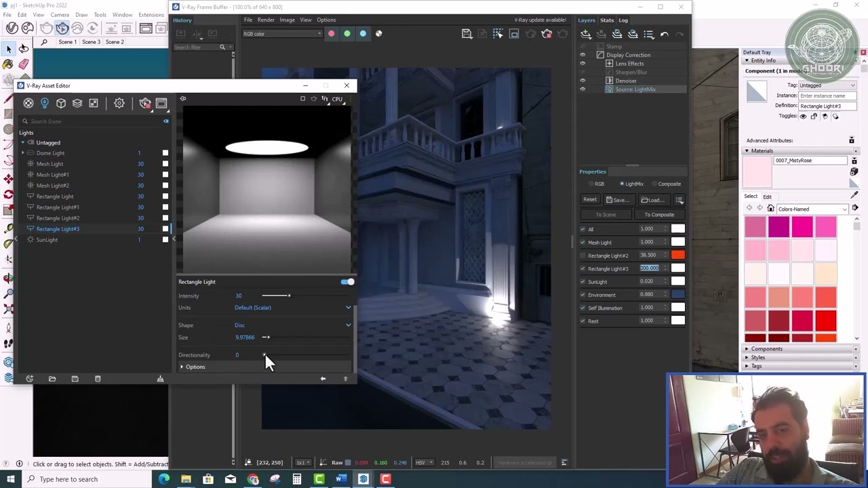Save current channel in Frame Buffer

[467, 34]
